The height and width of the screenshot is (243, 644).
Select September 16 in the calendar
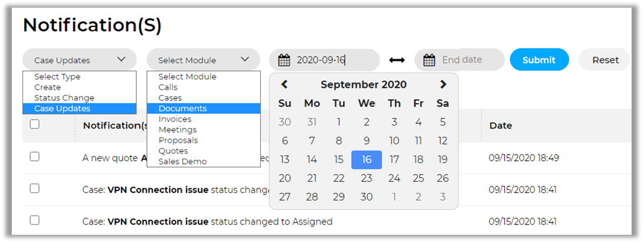[x=367, y=159]
